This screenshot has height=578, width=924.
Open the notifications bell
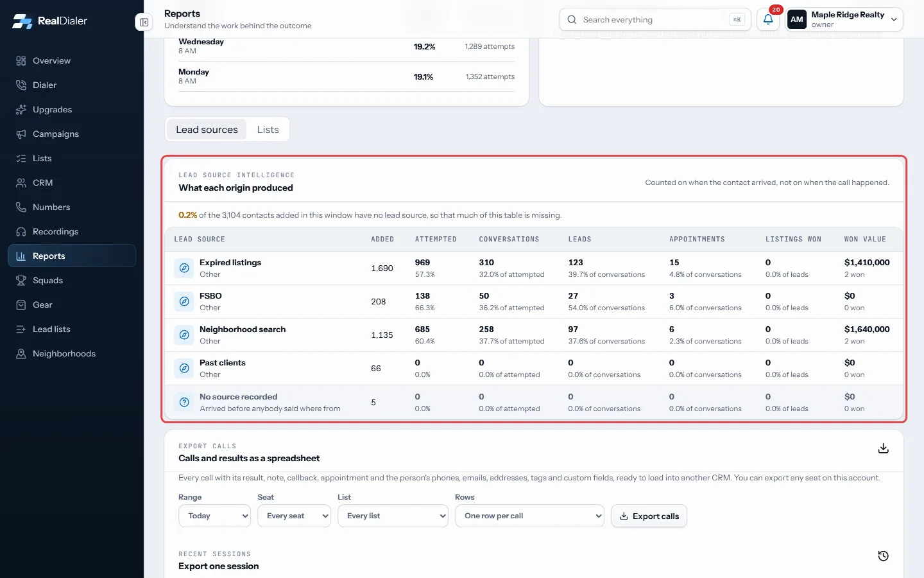(768, 20)
